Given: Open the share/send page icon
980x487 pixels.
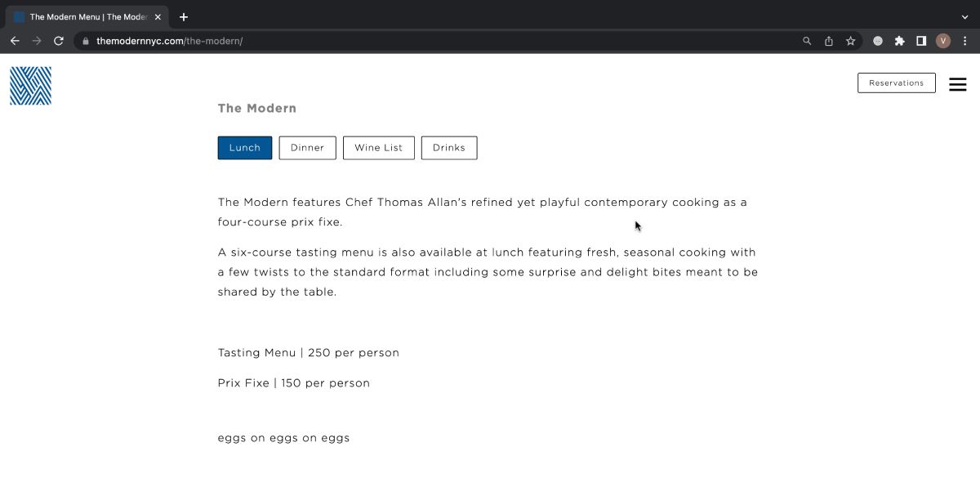Looking at the screenshot, I should pyautogui.click(x=828, y=40).
